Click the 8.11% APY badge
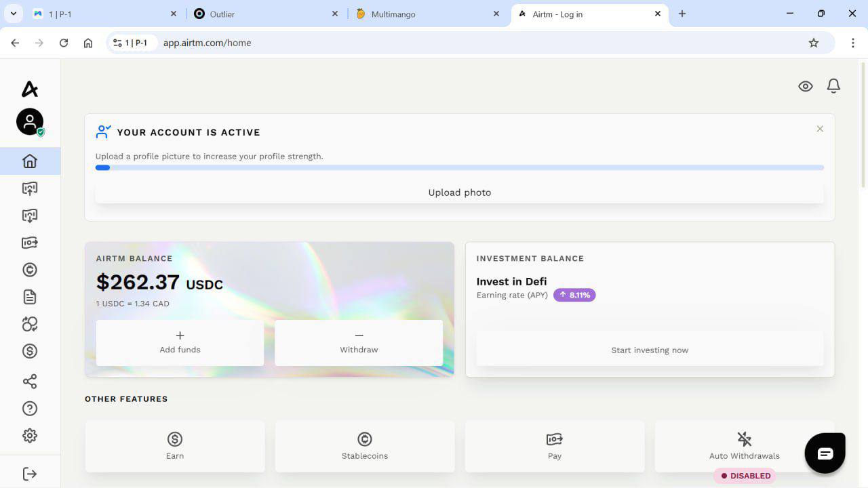This screenshot has height=488, width=868. click(574, 295)
